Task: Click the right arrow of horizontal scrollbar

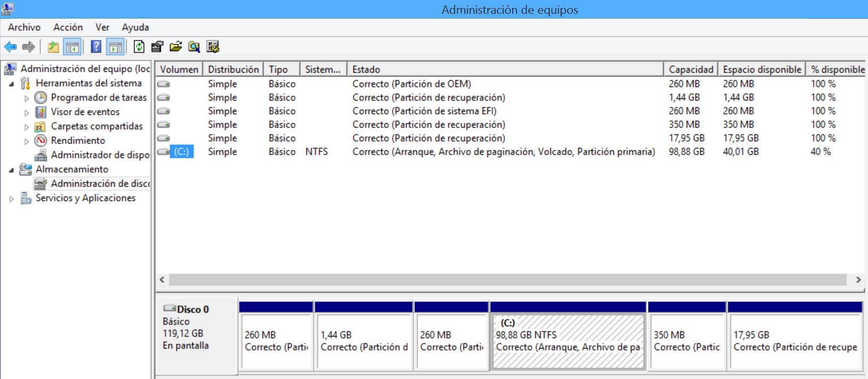Action: pyautogui.click(x=858, y=280)
